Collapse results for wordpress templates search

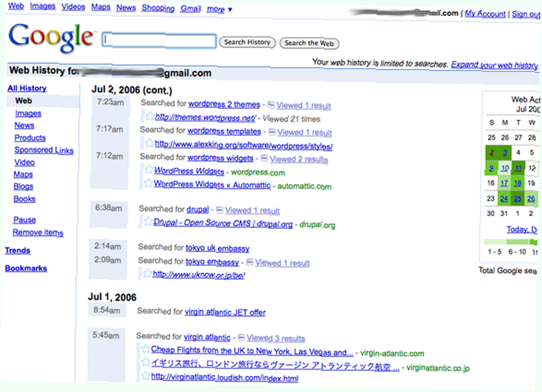pyautogui.click(x=272, y=132)
